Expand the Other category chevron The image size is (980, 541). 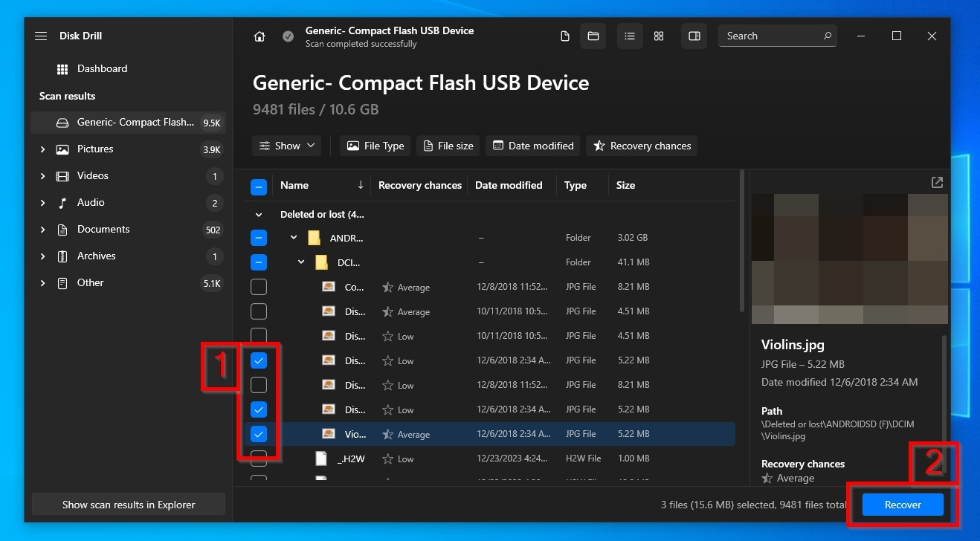click(42, 283)
